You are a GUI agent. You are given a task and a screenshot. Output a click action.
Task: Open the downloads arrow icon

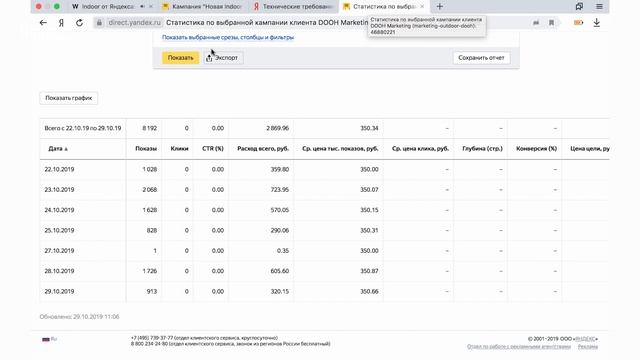click(597, 23)
